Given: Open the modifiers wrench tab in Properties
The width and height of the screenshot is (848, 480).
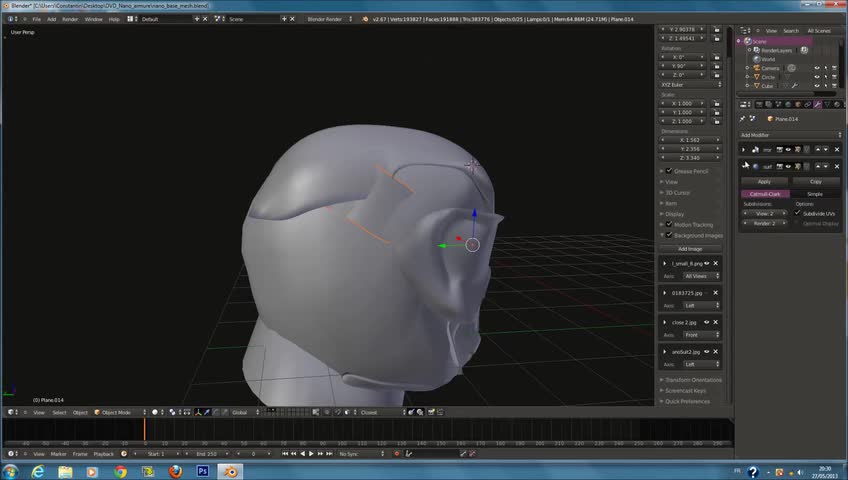Looking at the screenshot, I should (x=817, y=104).
